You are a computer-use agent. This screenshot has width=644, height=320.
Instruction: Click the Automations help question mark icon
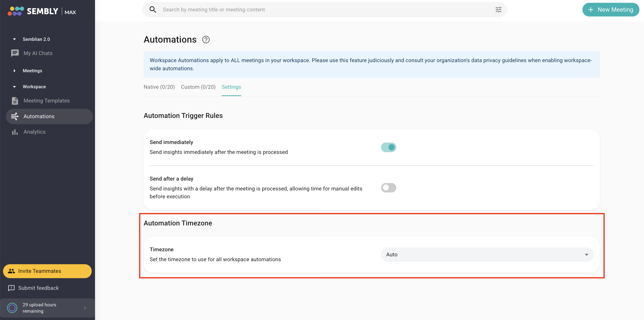(x=206, y=40)
